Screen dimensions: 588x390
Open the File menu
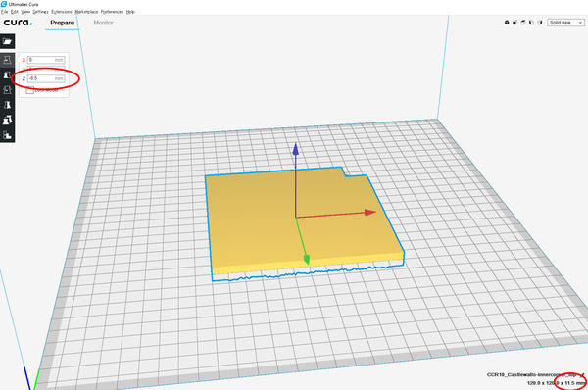tap(4, 12)
